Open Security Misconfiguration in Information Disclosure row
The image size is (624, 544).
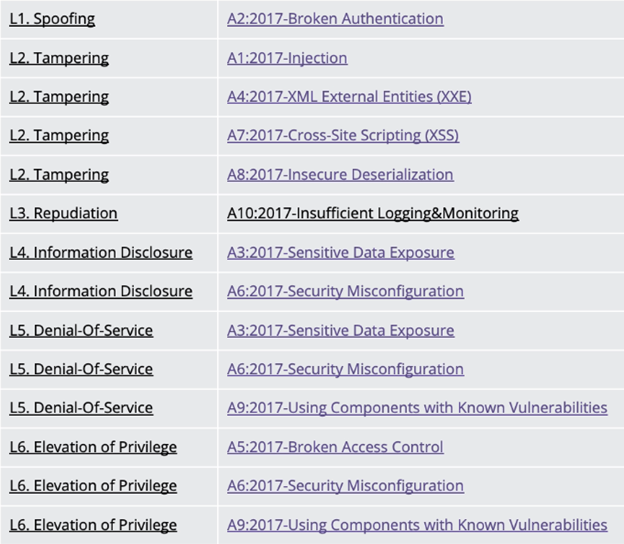pos(345,292)
